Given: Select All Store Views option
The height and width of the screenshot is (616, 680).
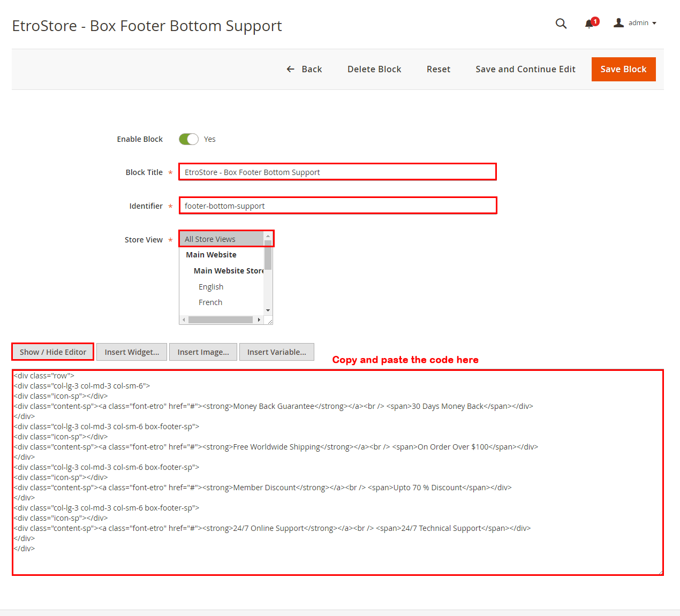Looking at the screenshot, I should click(222, 239).
